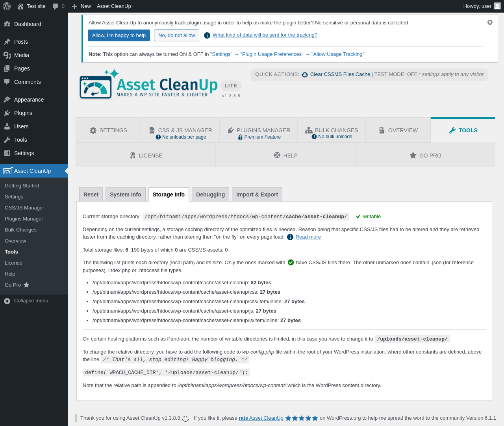
Task: Click the gear icon on SETTINGS tab
Action: click(x=93, y=130)
